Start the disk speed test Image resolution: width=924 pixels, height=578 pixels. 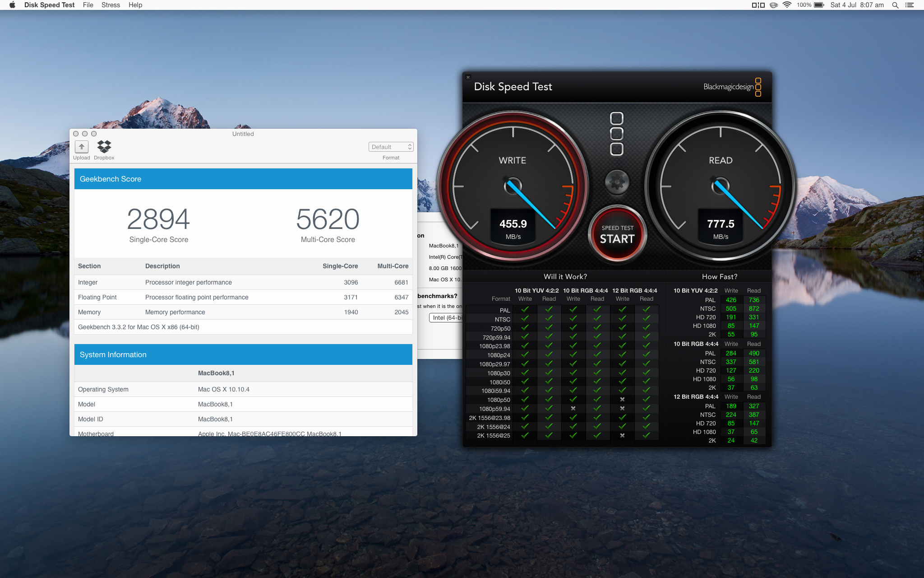click(617, 234)
